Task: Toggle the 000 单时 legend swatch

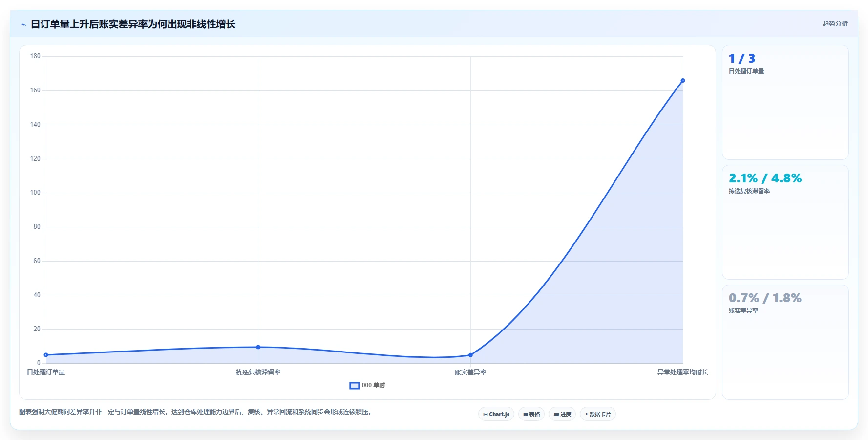Action: [x=355, y=386]
